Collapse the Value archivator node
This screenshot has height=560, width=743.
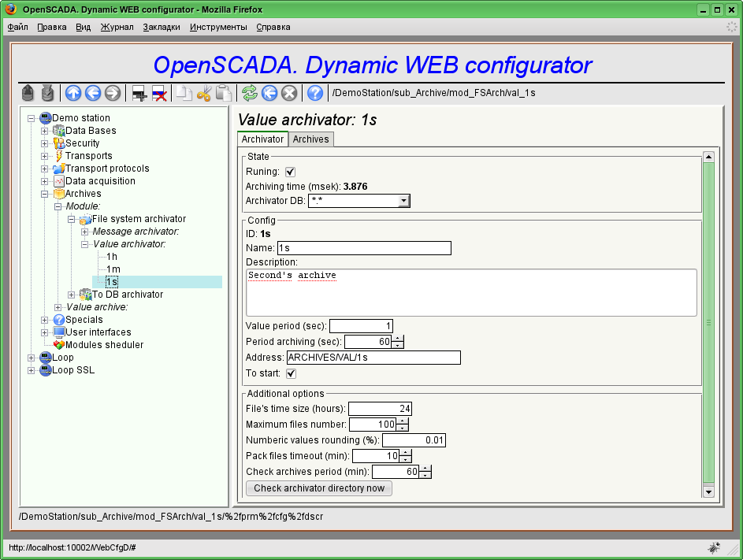(x=84, y=244)
